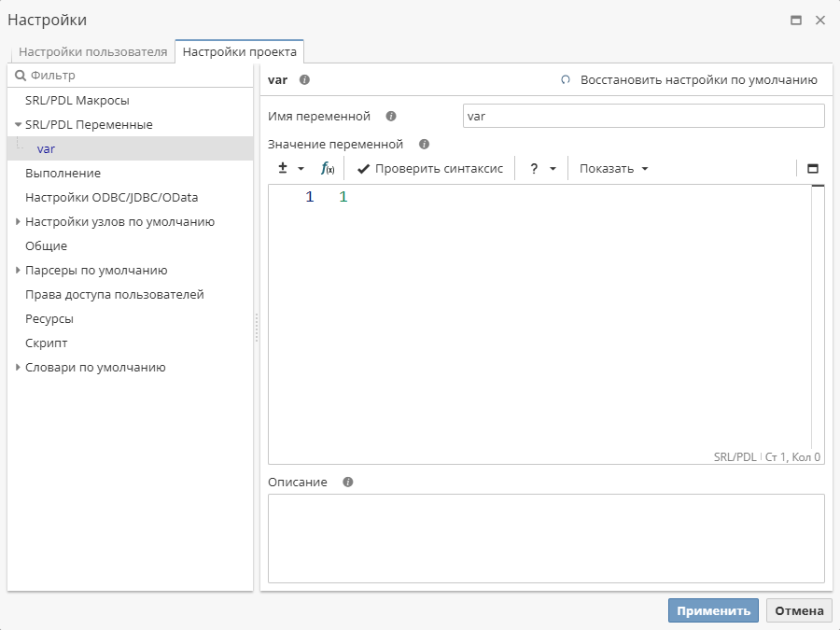
Task: Click the editor fullscreen expand icon
Action: tap(812, 169)
